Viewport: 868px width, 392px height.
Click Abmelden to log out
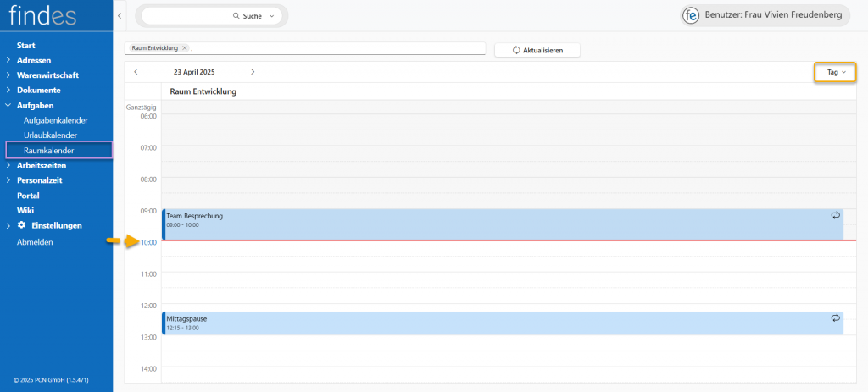[x=35, y=242]
